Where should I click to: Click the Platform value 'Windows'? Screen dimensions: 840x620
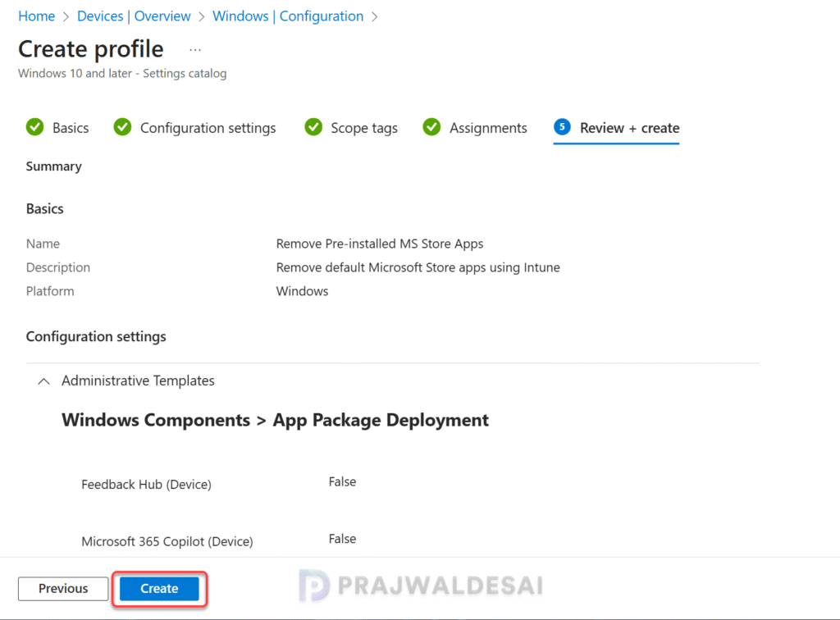[302, 291]
